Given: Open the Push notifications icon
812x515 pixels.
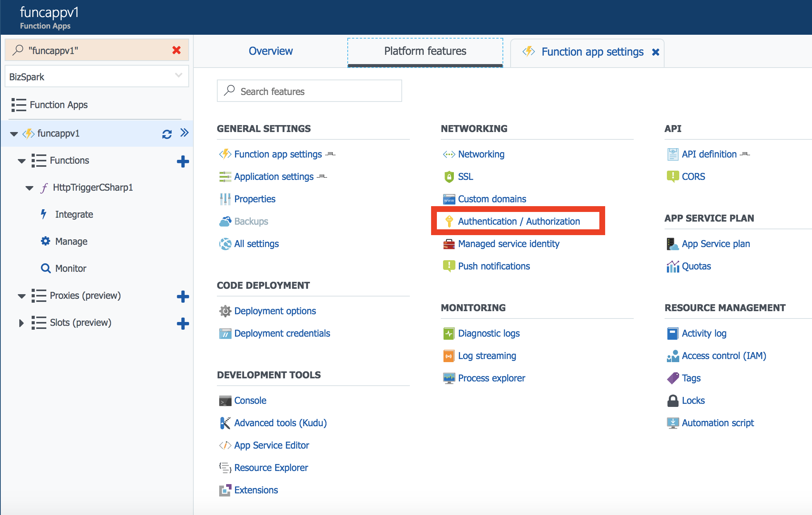Looking at the screenshot, I should tap(448, 266).
